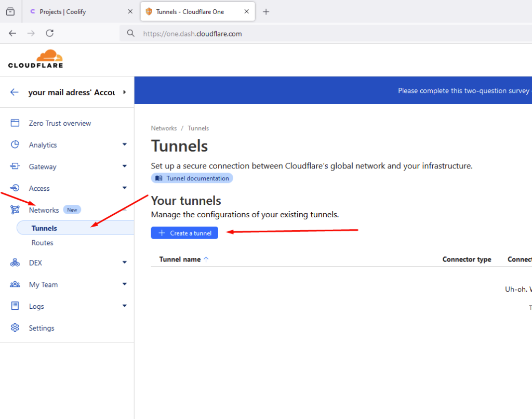
Task: Close the Projects | Coolify tab
Action: tap(130, 11)
